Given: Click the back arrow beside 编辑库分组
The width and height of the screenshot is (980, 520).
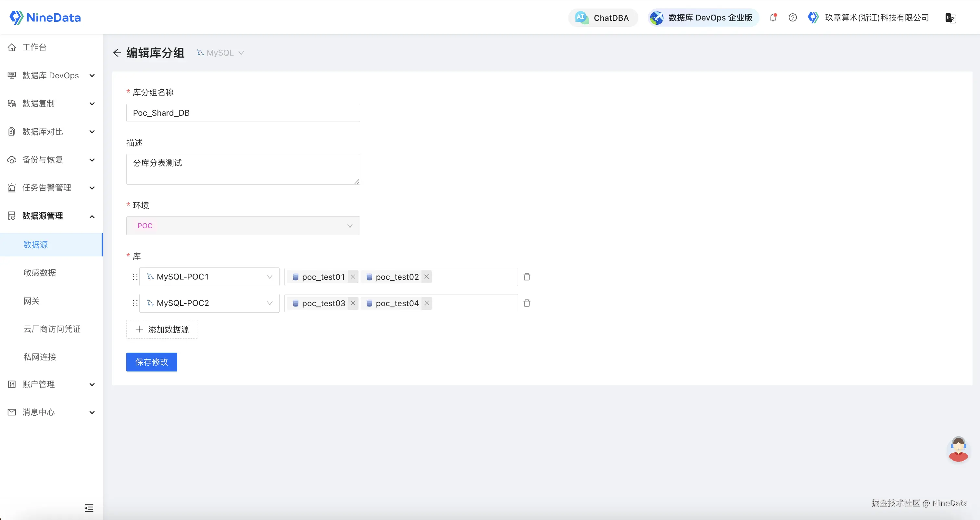Looking at the screenshot, I should [x=117, y=53].
